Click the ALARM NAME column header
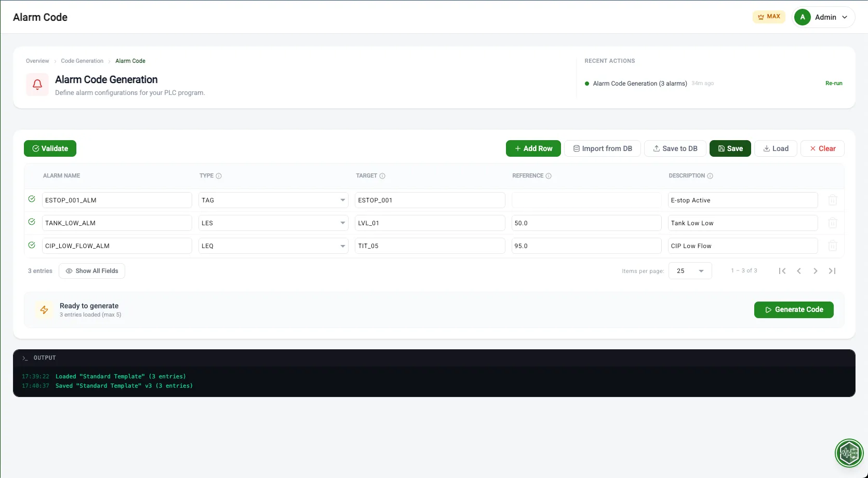Image resolution: width=868 pixels, height=478 pixels. [x=61, y=176]
